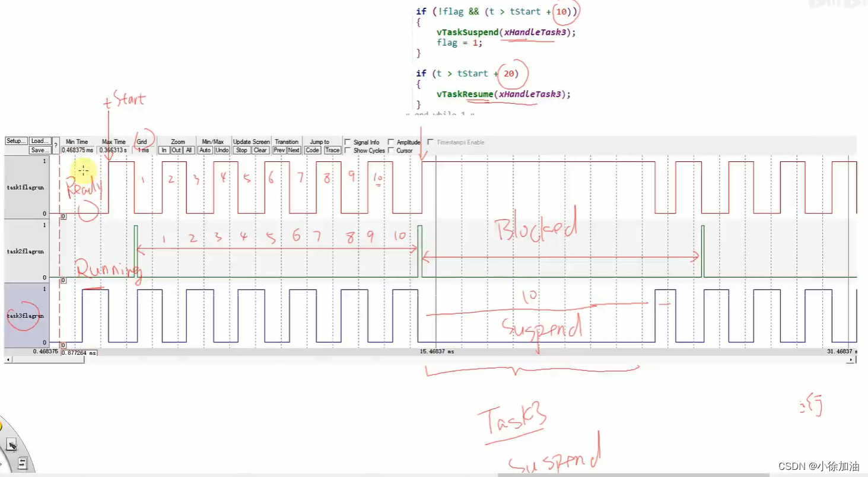The image size is (868, 477).
Task: Open help with the ? button
Action: 56,145
